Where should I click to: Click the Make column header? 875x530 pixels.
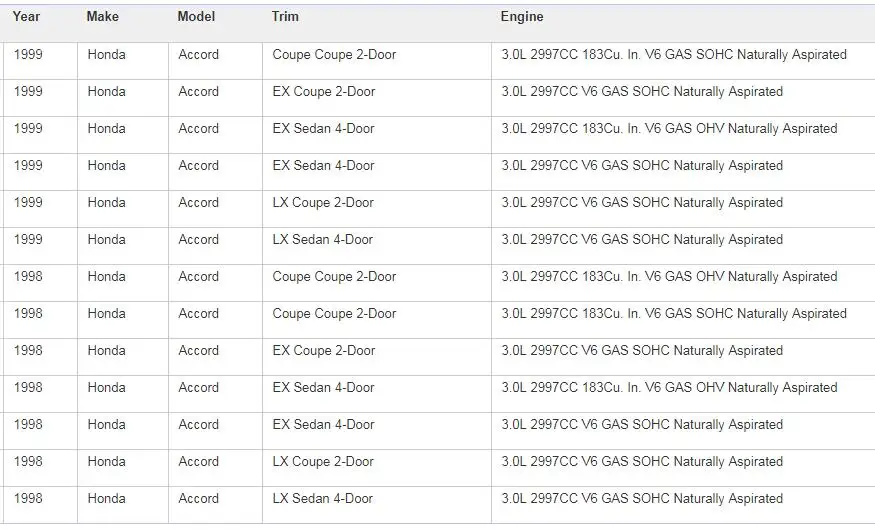103,17
